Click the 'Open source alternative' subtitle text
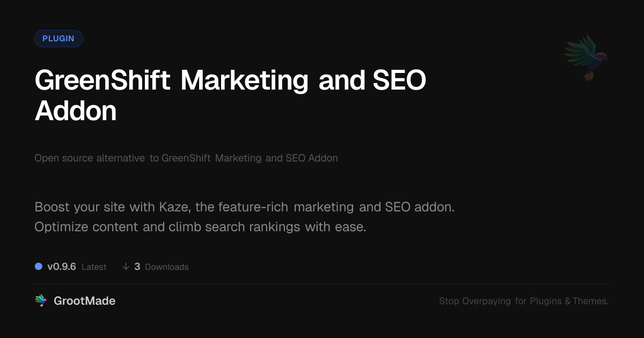Image resolution: width=644 pixels, height=338 pixels. 90,158
